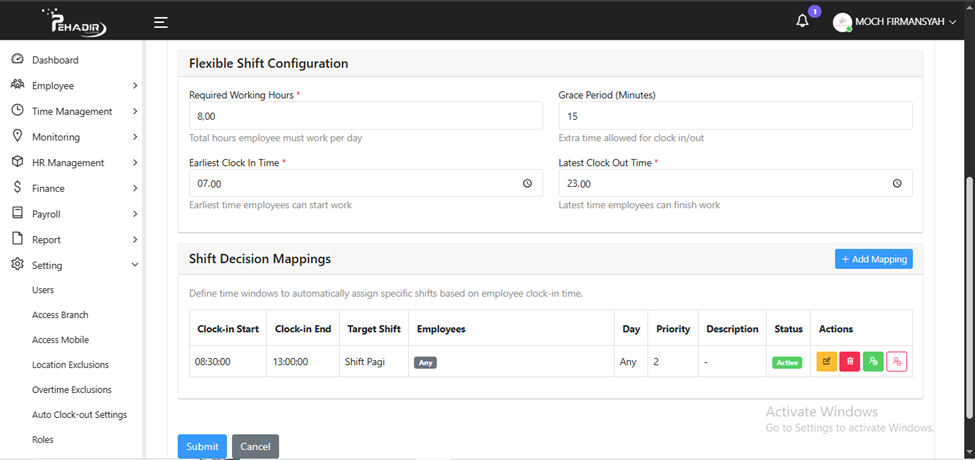Screen dimensions: 975x460
Task: Click the user avatar picture
Action: coord(842,22)
